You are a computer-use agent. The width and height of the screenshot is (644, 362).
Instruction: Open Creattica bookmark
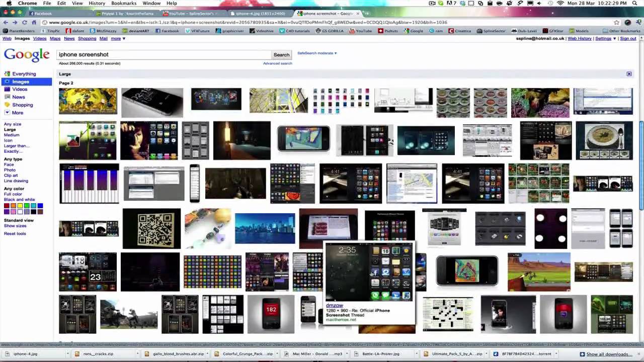click(459, 31)
